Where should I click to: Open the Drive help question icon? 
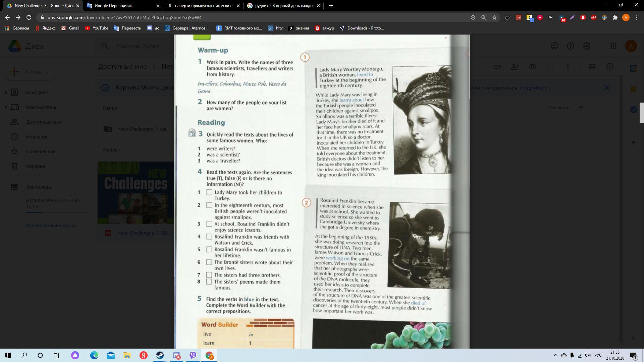pyautogui.click(x=570, y=46)
